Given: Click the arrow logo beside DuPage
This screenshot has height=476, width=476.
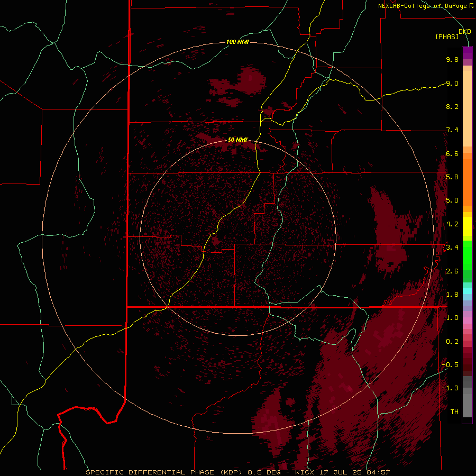Looking at the screenshot, I should [471, 5].
